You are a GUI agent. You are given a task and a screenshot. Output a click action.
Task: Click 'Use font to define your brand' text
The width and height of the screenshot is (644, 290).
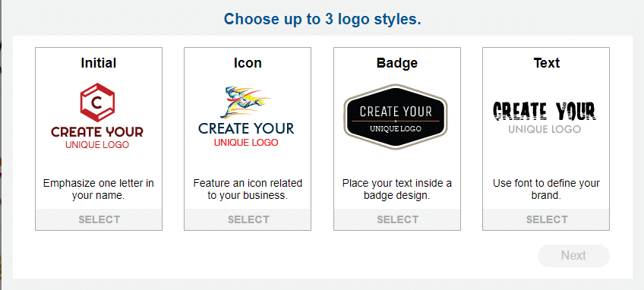pos(546,189)
